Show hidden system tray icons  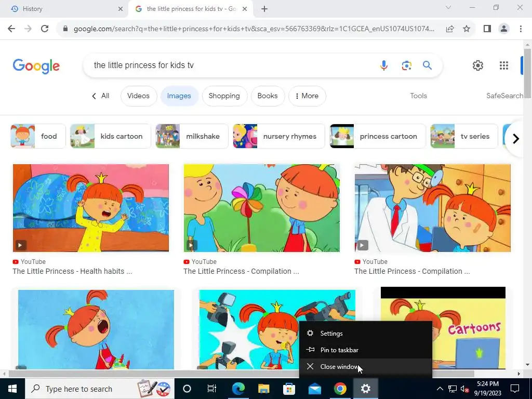pos(440,389)
